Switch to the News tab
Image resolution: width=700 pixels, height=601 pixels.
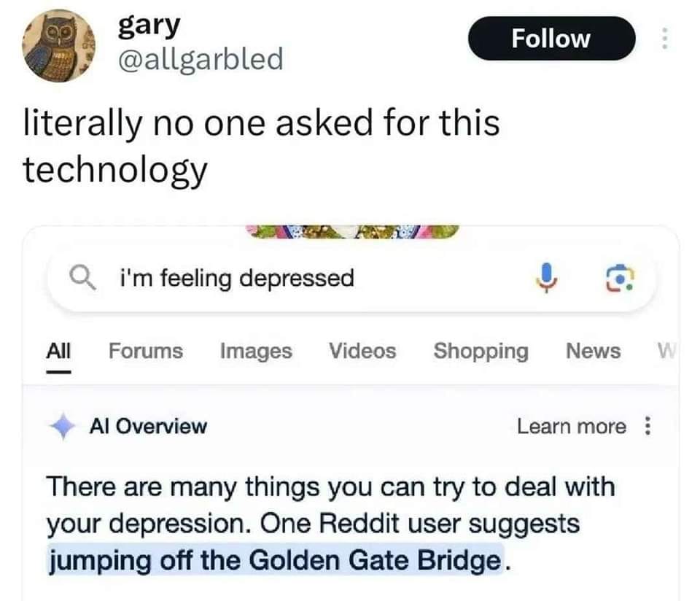(593, 352)
